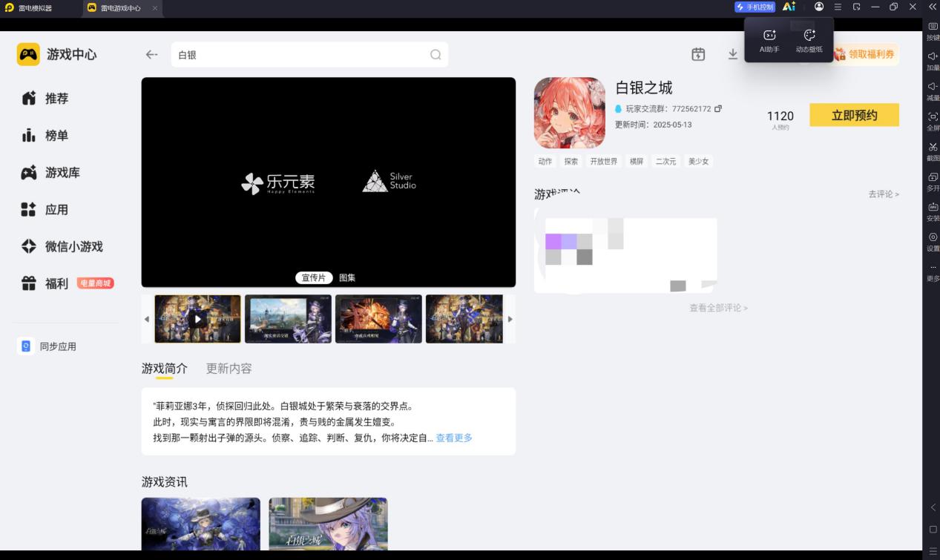Click the 美少女 tag
Screen dimensions: 940x560
tap(698, 161)
